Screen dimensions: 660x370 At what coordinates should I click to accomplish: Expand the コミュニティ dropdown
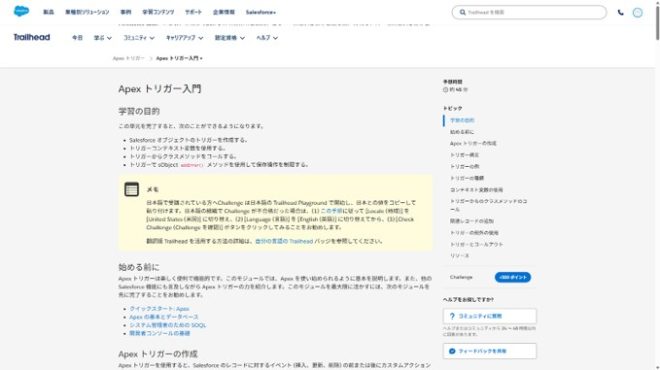point(139,38)
